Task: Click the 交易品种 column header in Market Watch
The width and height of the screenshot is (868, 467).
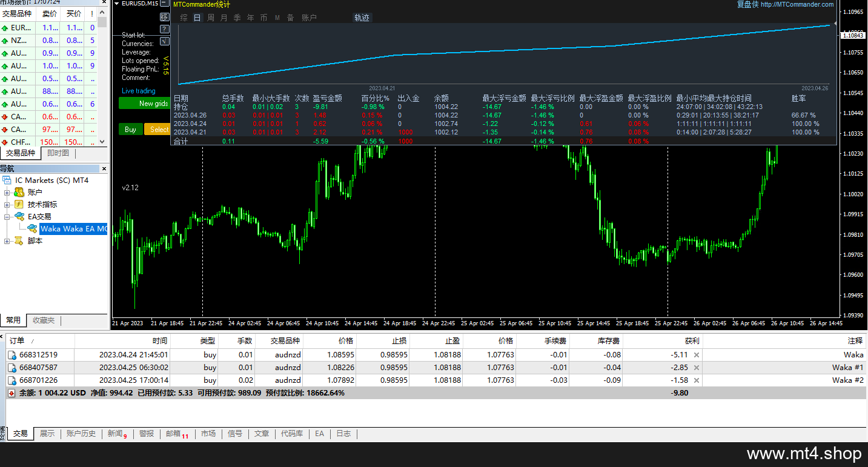Action: pyautogui.click(x=19, y=13)
